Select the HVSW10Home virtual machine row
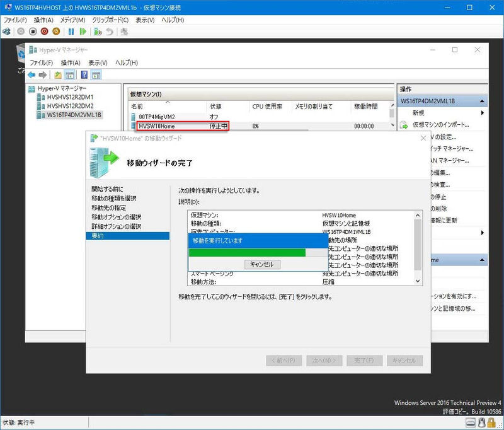This screenshot has width=504, height=430. tap(259, 126)
